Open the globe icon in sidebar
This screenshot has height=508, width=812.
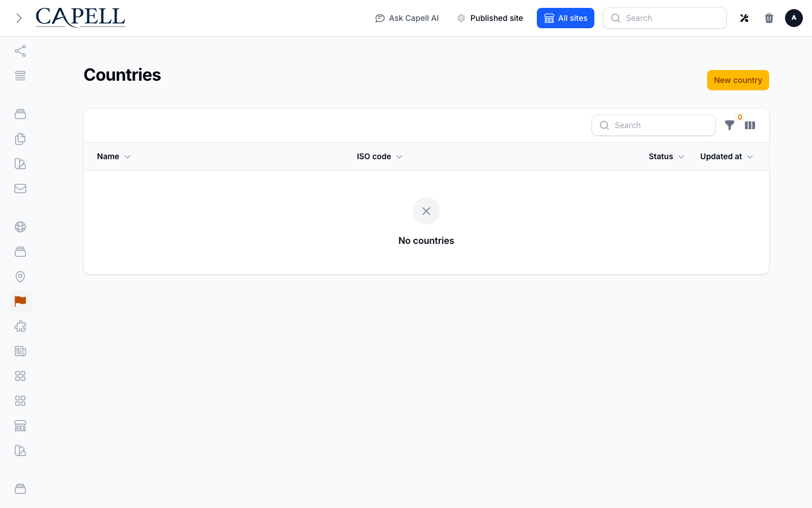[x=20, y=227]
